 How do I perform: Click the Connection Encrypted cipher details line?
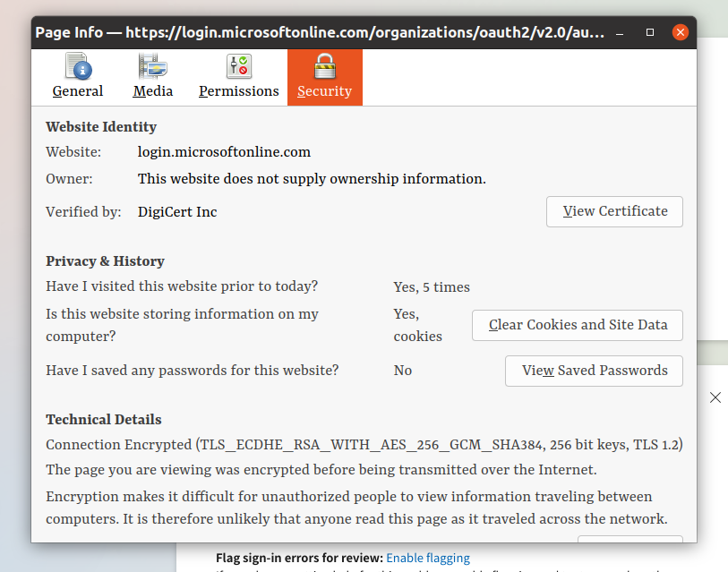click(364, 445)
